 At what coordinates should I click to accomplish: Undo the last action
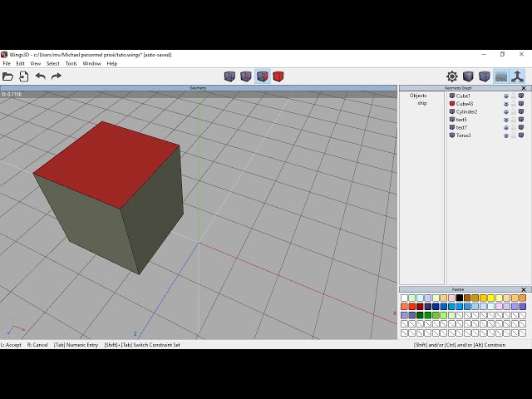pos(41,76)
